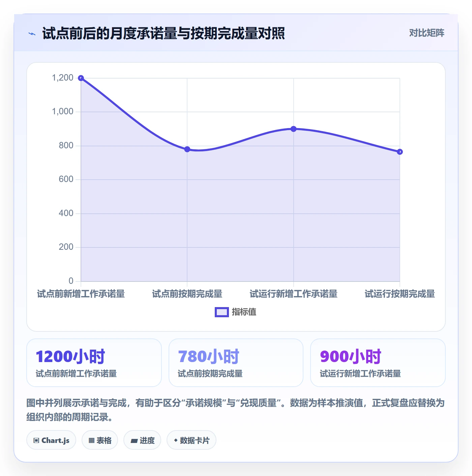
Task: Click the chart point for 试运行按期完成量
Action: click(x=400, y=152)
